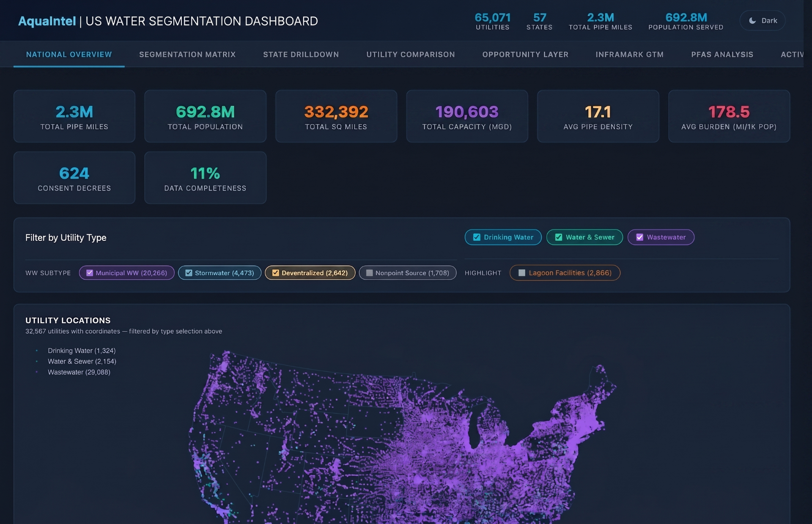This screenshot has width=812, height=524.
Task: Select the Opportunity Layer tab
Action: tap(525, 55)
